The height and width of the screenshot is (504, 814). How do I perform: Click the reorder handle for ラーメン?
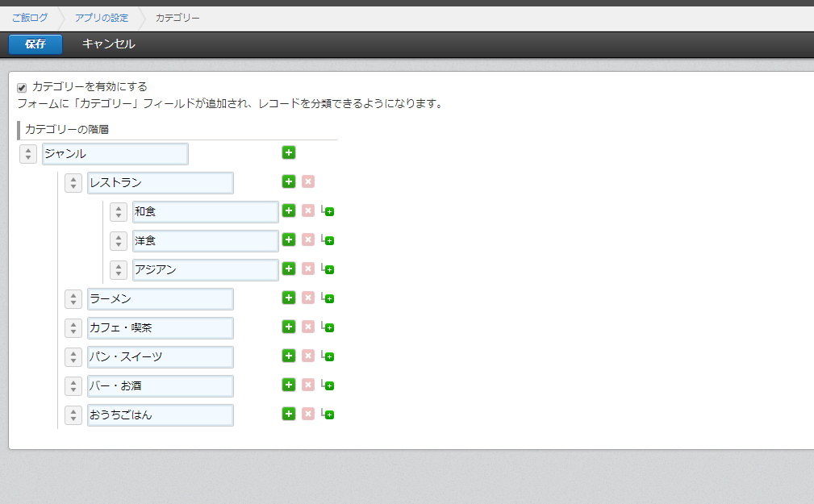tap(73, 299)
